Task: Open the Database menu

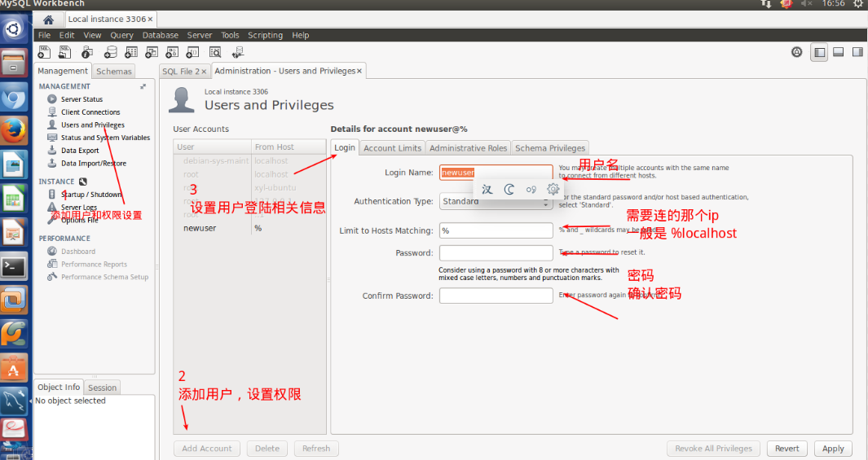Action: (160, 35)
